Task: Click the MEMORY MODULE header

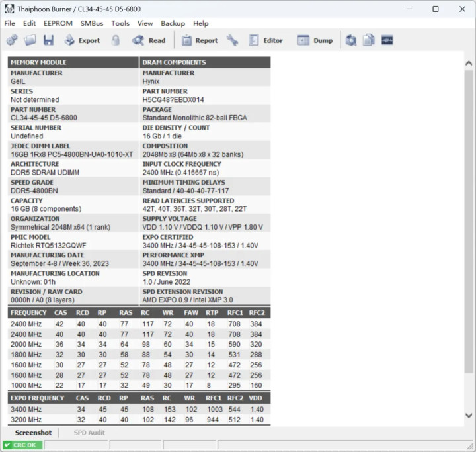Action: click(73, 62)
